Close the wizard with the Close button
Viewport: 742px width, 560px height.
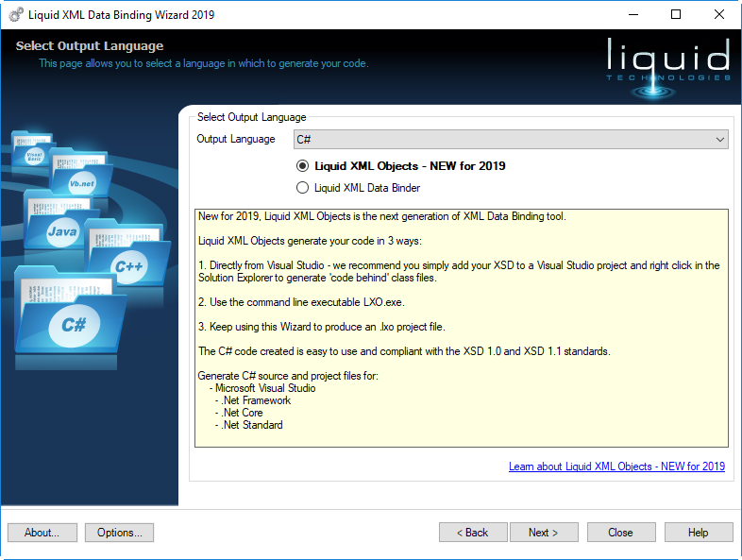pyautogui.click(x=621, y=533)
